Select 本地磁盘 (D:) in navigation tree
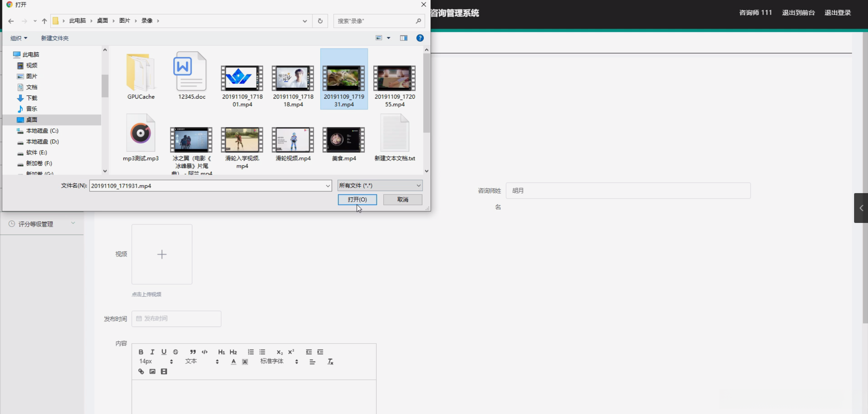 click(42, 142)
